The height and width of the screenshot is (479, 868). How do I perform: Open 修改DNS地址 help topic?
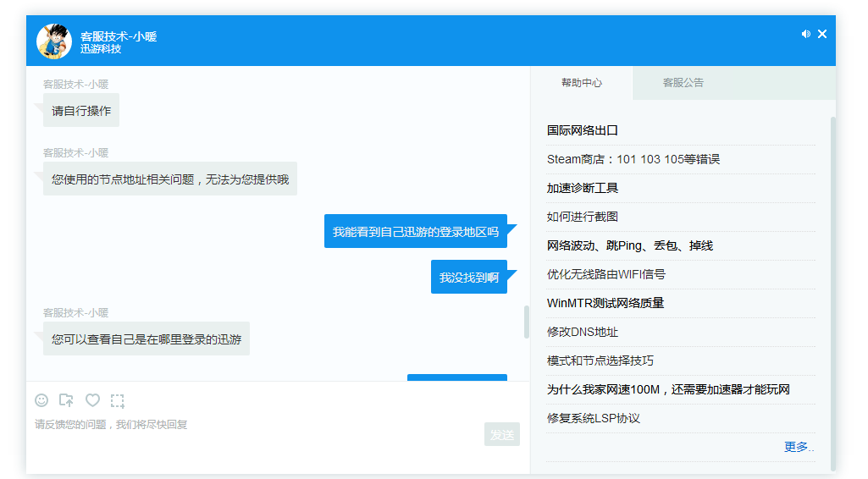[583, 332]
